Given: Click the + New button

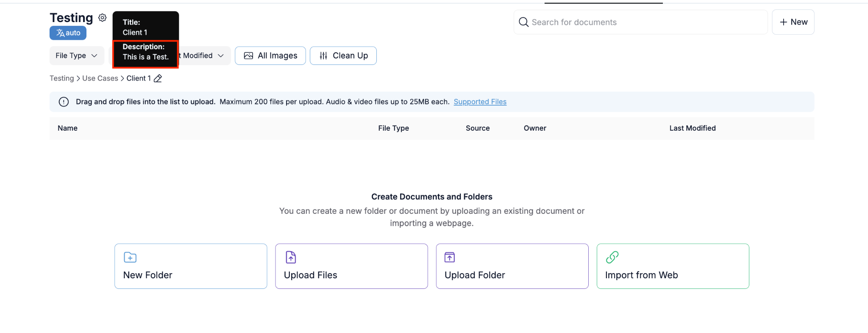Looking at the screenshot, I should point(793,22).
